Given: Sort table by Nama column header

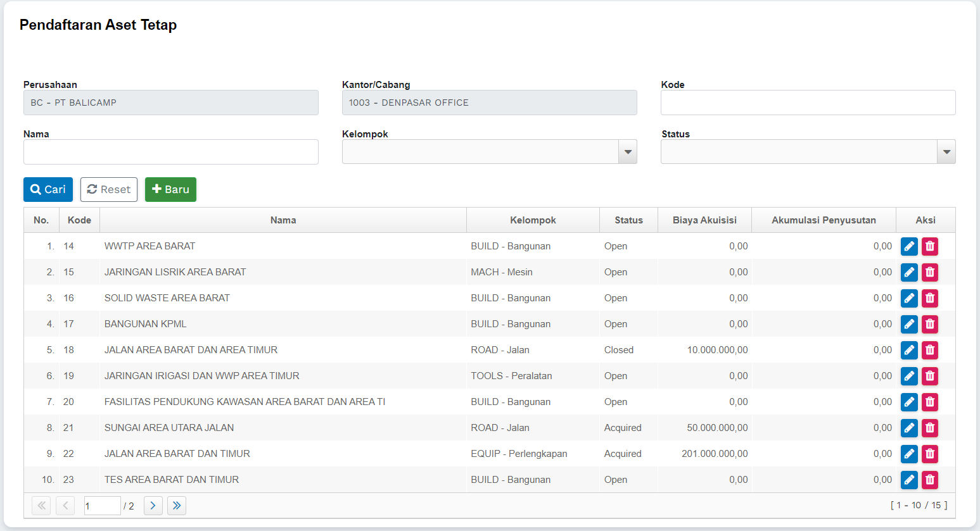Looking at the screenshot, I should (x=283, y=220).
